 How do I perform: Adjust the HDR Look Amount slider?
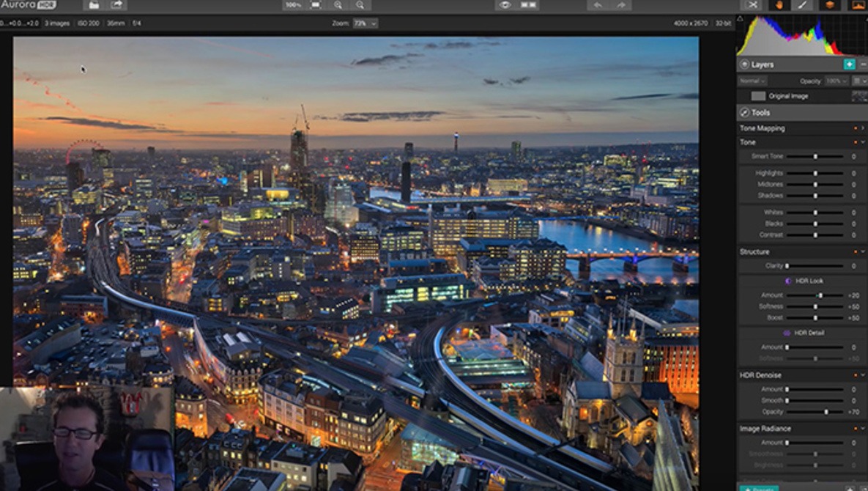[x=815, y=295]
